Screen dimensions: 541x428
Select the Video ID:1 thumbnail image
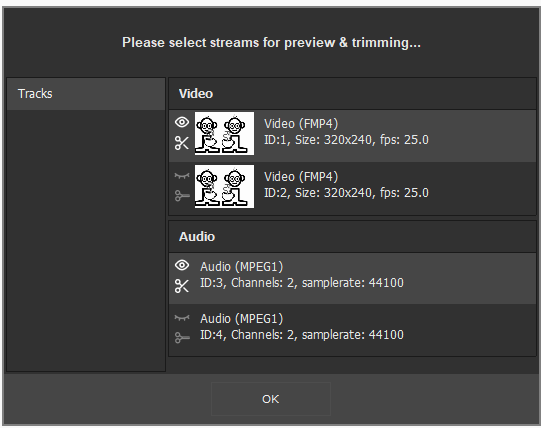click(x=224, y=133)
